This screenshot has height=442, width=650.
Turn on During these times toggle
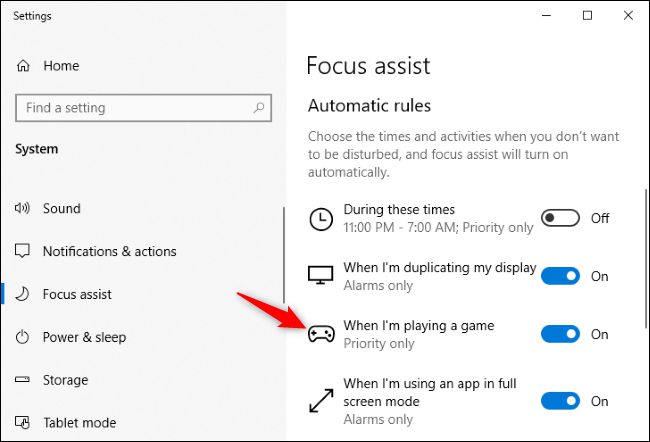pyautogui.click(x=560, y=218)
